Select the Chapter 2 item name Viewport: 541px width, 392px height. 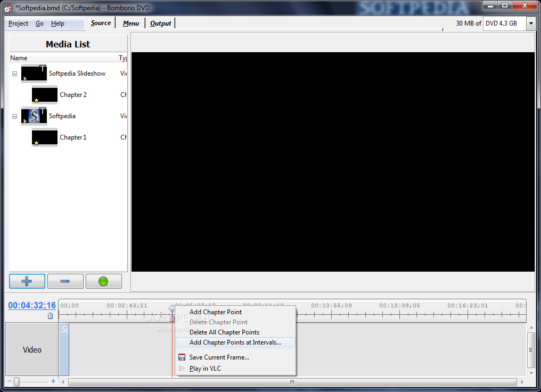click(x=73, y=95)
